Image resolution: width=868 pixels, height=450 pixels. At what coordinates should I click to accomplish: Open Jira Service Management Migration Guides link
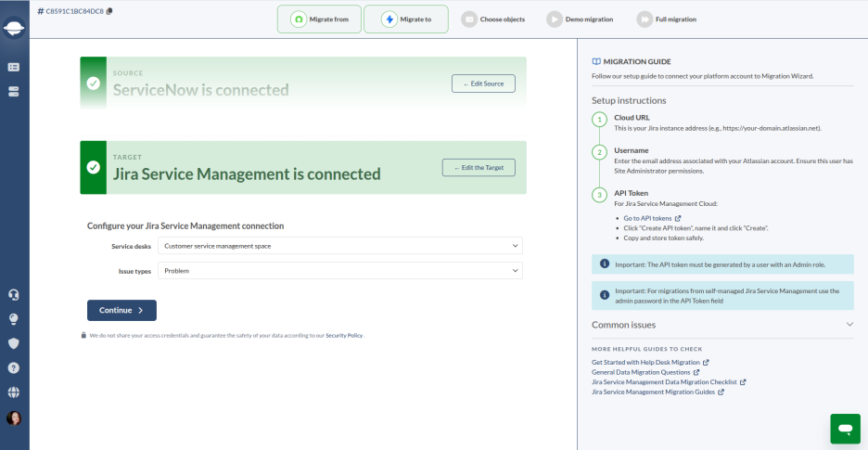pyautogui.click(x=657, y=392)
